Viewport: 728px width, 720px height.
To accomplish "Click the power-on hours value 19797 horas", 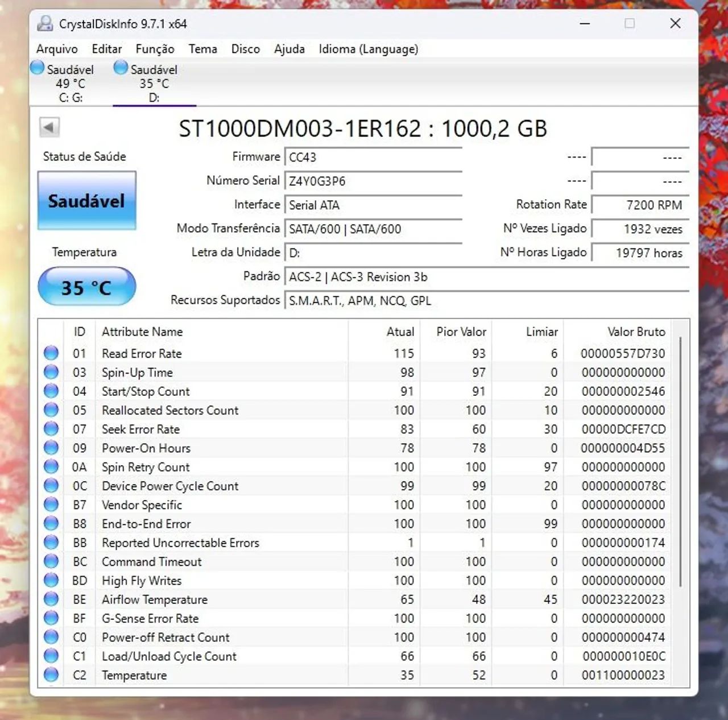I will click(x=640, y=253).
